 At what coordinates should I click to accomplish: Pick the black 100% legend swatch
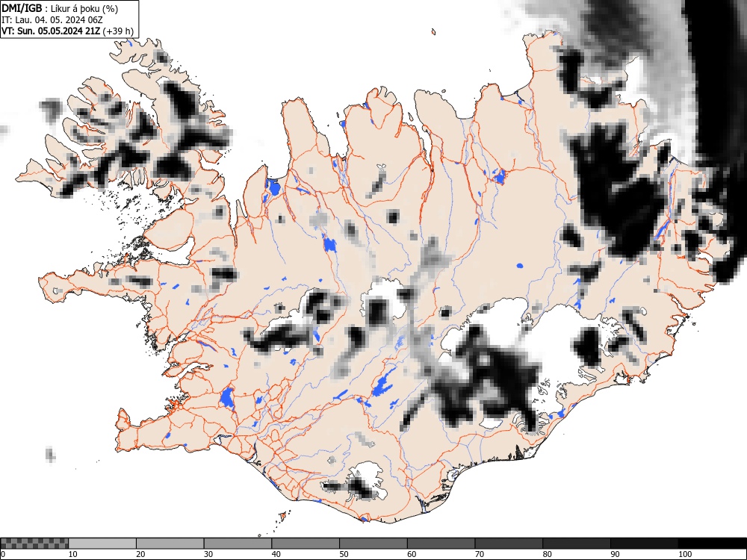point(712,544)
